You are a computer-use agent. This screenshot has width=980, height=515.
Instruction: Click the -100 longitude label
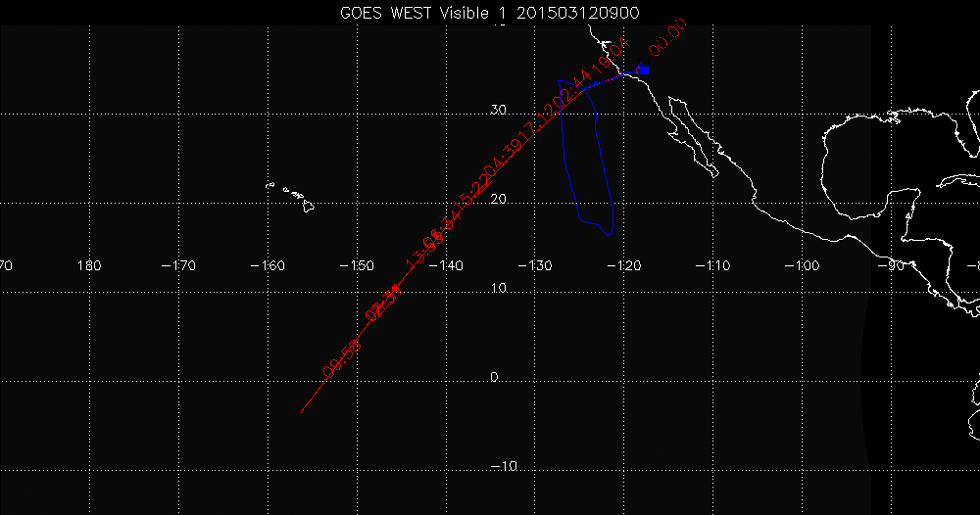802,266
